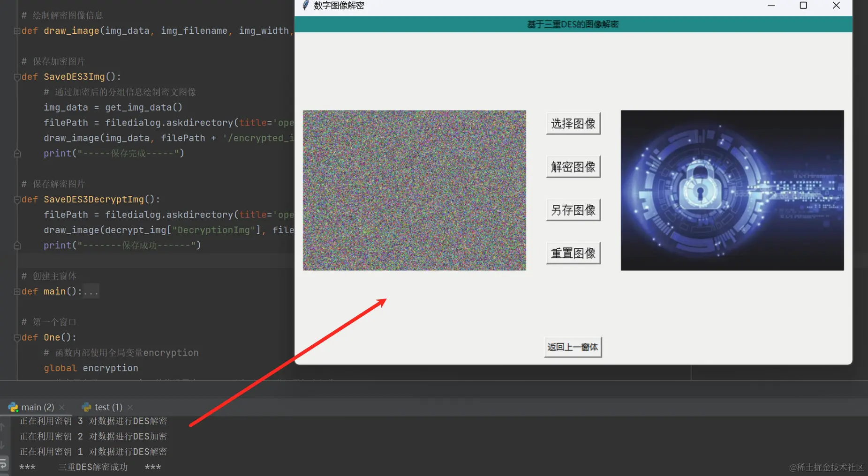Click the Tkinter feather icon in window title bar
This screenshot has height=476, width=868.
coord(305,5)
